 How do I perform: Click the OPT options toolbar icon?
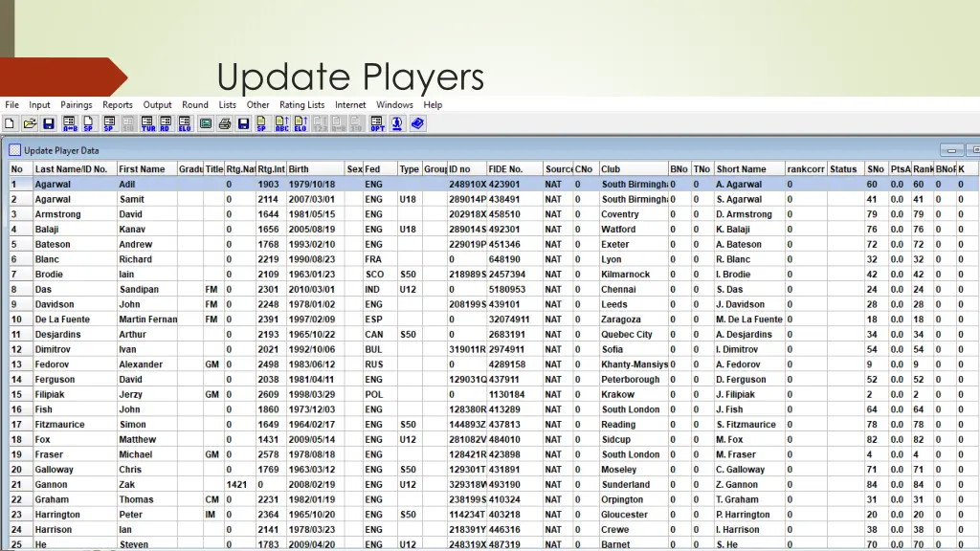pos(377,123)
